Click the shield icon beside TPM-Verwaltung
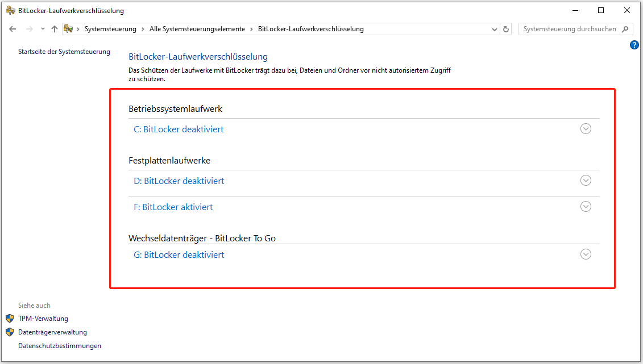The image size is (643, 364). point(10,318)
